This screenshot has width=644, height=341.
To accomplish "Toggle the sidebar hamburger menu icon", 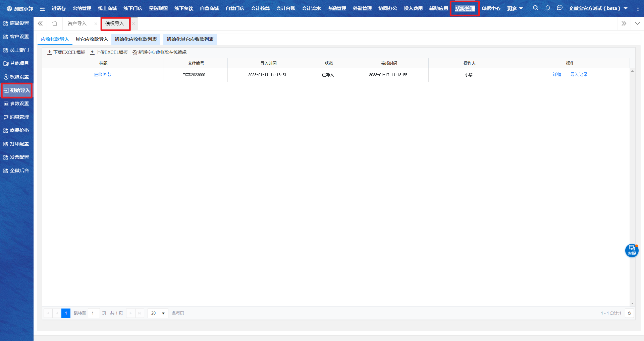I will pyautogui.click(x=42, y=9).
